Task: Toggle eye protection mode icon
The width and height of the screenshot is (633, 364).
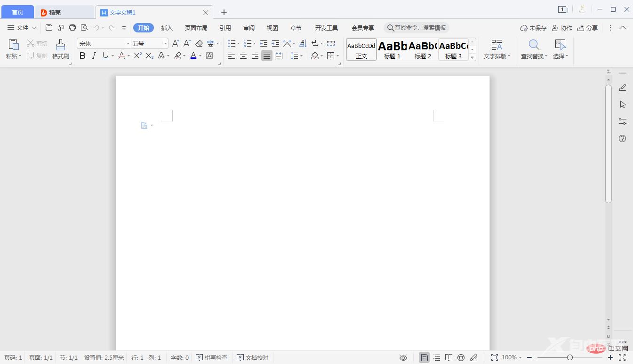Action: (x=403, y=358)
